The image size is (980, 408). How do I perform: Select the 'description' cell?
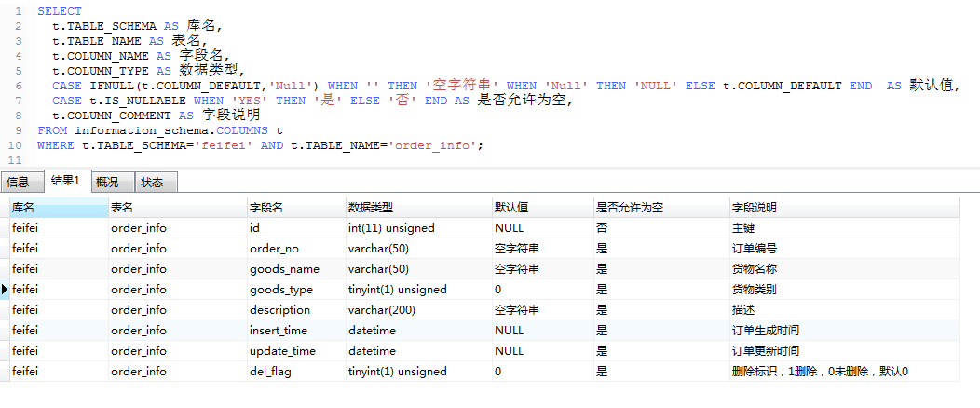point(296,310)
